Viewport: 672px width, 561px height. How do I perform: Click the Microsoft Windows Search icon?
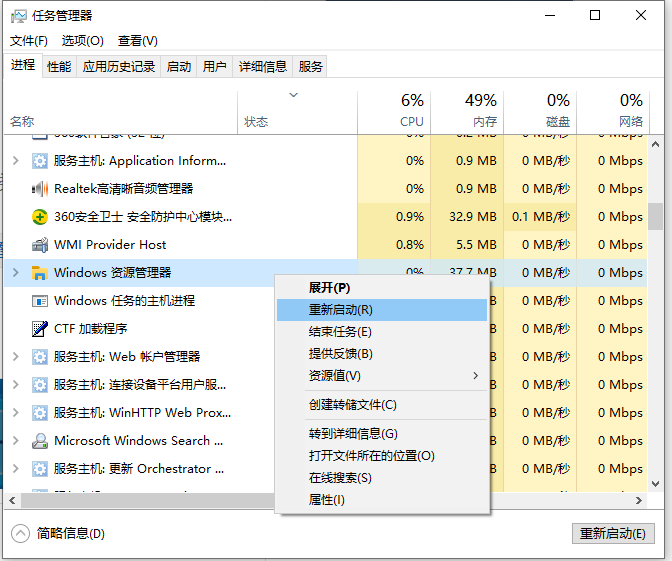point(40,441)
